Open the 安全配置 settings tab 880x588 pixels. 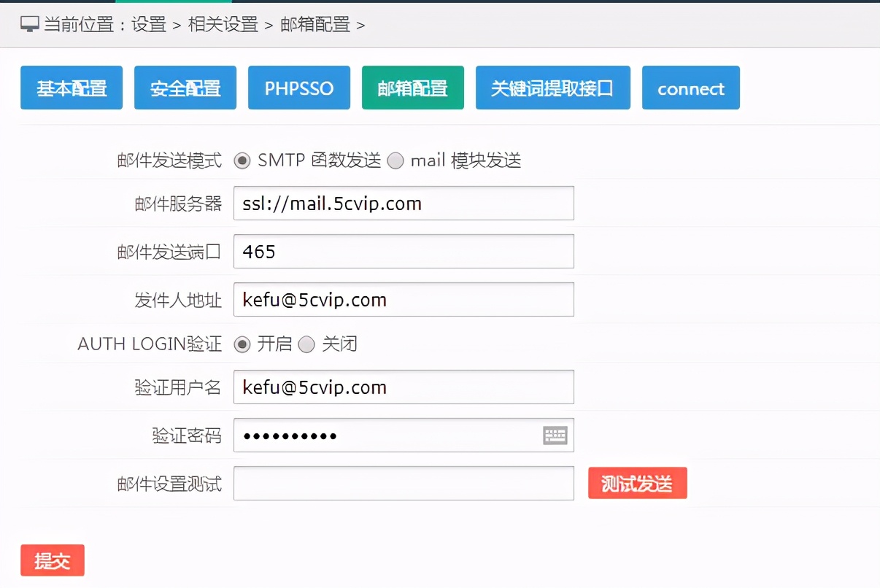tap(185, 88)
